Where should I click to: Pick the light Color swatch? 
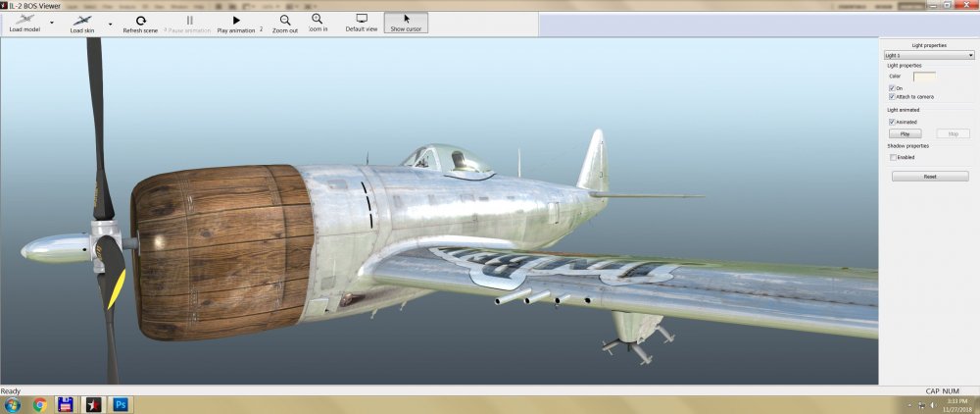tap(924, 76)
